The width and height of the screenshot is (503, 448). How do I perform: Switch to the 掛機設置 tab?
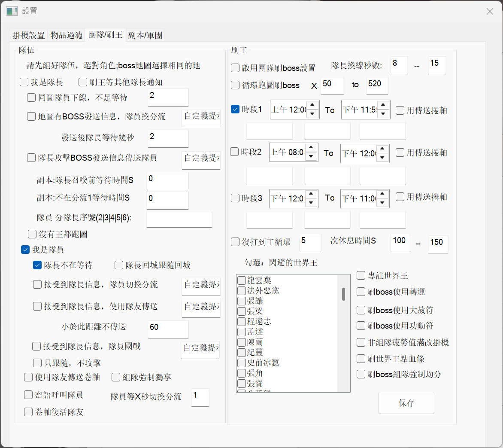coord(29,35)
